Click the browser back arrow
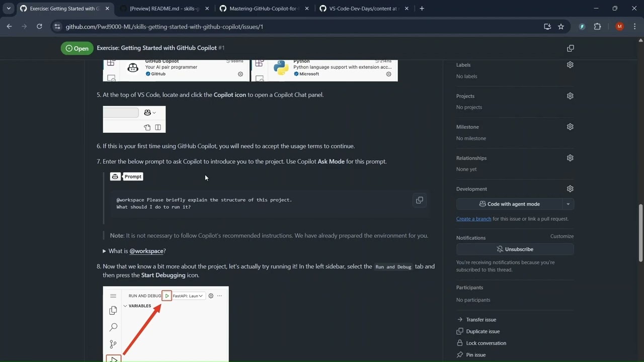The height and width of the screenshot is (362, 644). click(x=9, y=27)
